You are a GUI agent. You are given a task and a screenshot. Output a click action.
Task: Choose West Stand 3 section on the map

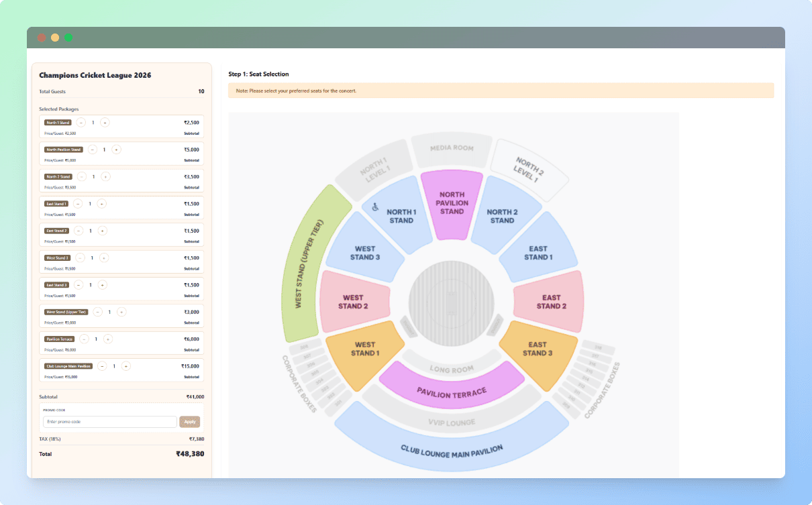click(365, 253)
